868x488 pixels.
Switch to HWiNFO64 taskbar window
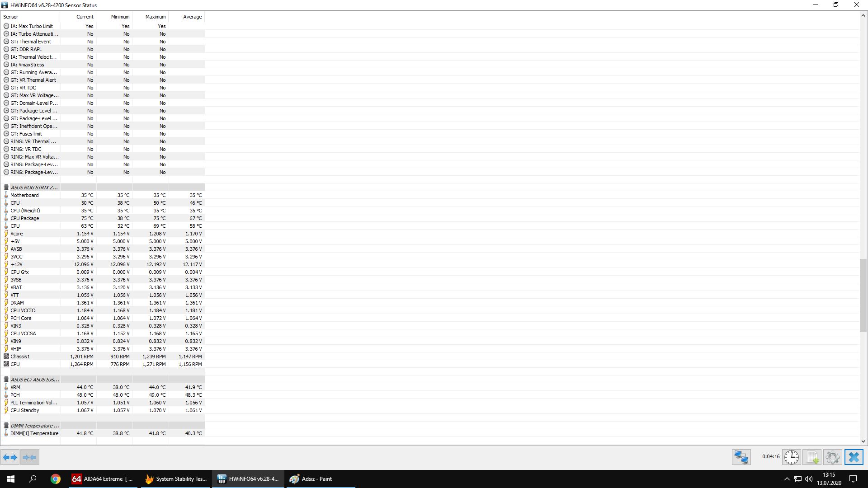(248, 479)
